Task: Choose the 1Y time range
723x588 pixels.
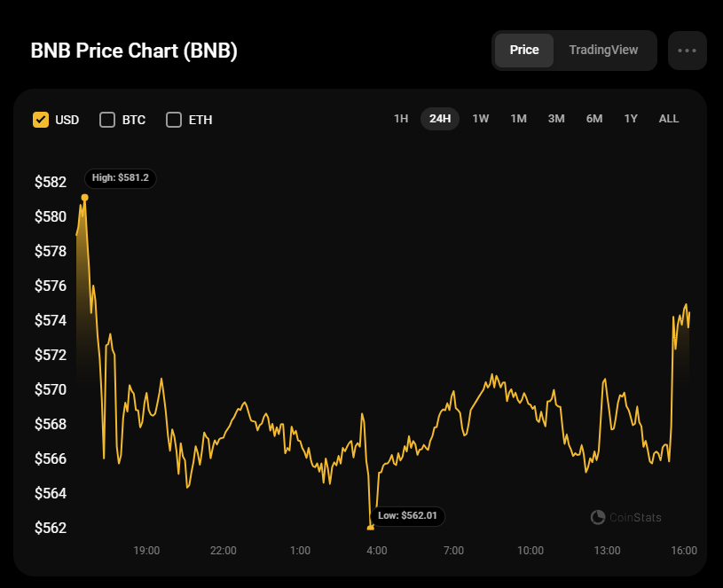Action: point(631,119)
